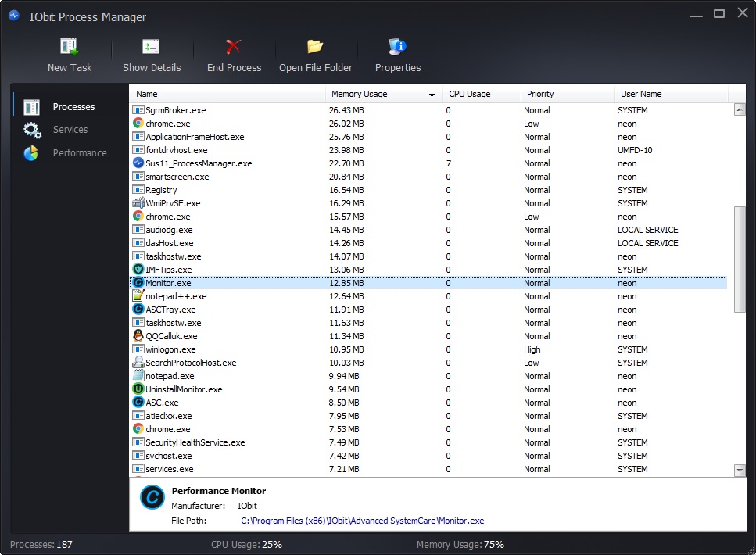Image resolution: width=756 pixels, height=555 pixels.
Task: Switch to the Processes tab
Action: [x=73, y=106]
